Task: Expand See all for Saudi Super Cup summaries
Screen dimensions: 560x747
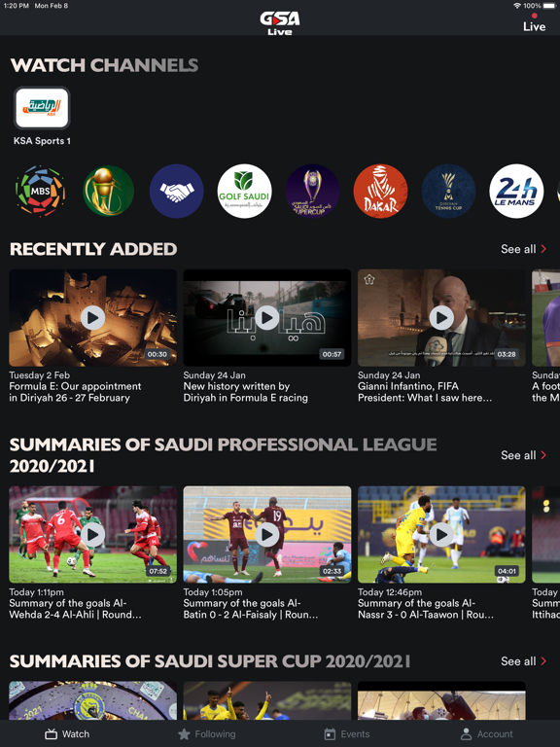Action: [523, 661]
